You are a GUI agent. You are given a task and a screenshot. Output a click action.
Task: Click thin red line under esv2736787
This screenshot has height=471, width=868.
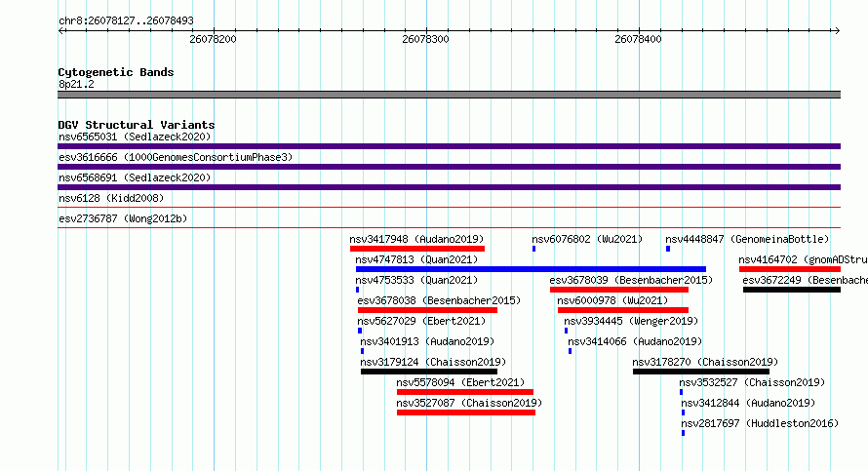click(449, 228)
